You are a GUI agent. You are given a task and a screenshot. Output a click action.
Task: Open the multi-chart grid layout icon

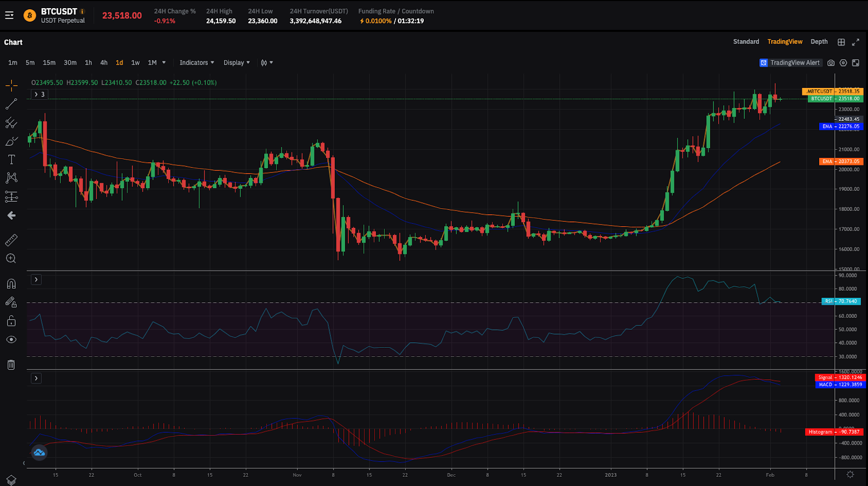841,42
